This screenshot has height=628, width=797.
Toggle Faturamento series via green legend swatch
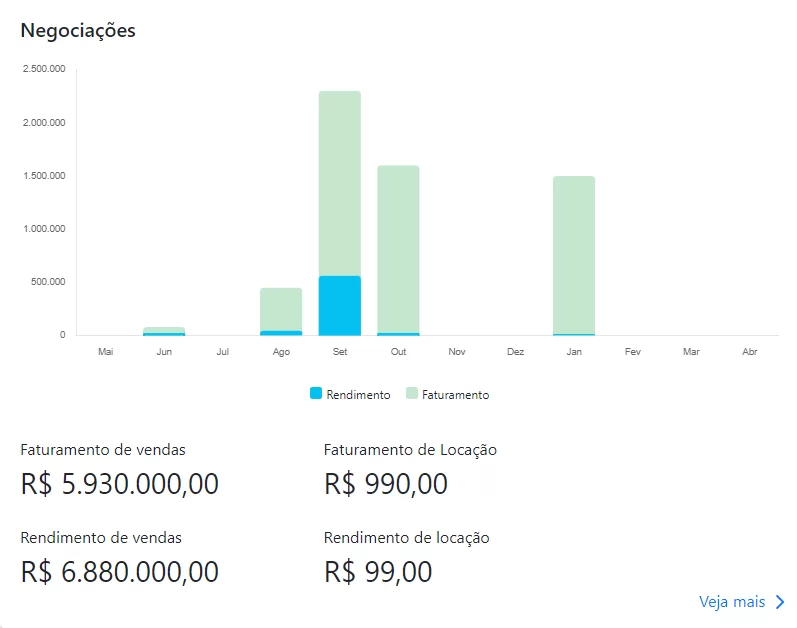412,393
